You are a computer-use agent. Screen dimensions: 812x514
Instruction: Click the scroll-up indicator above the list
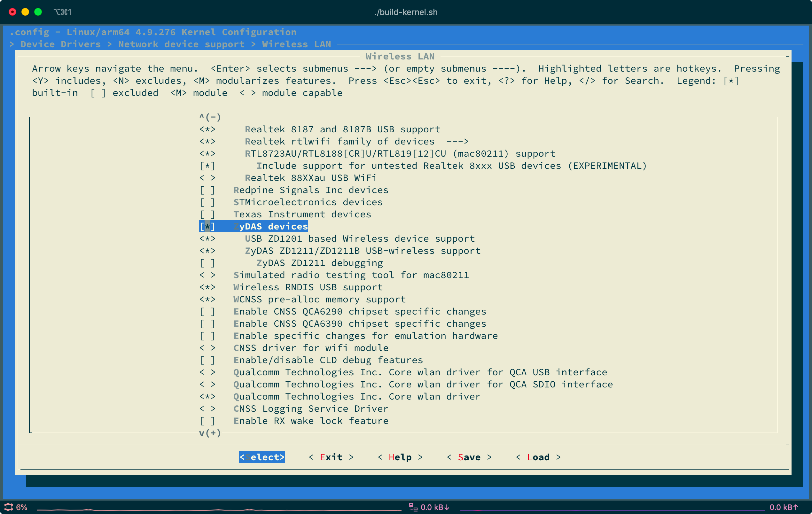click(x=210, y=117)
